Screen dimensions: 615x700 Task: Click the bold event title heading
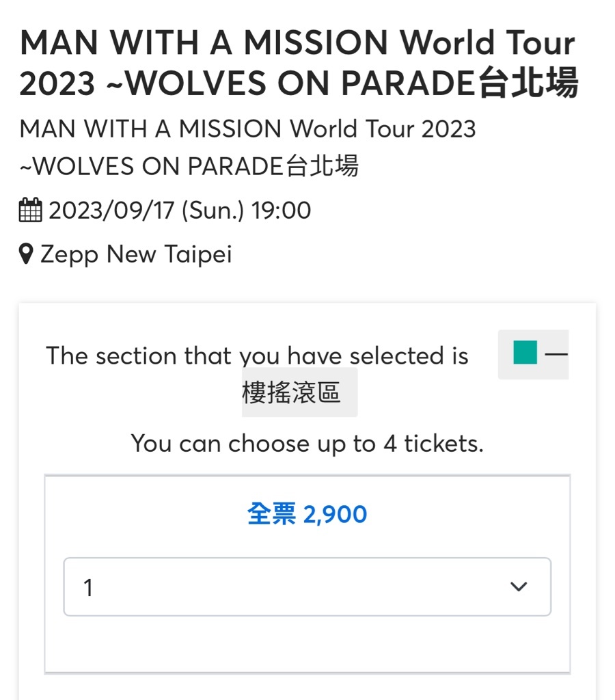(299, 64)
